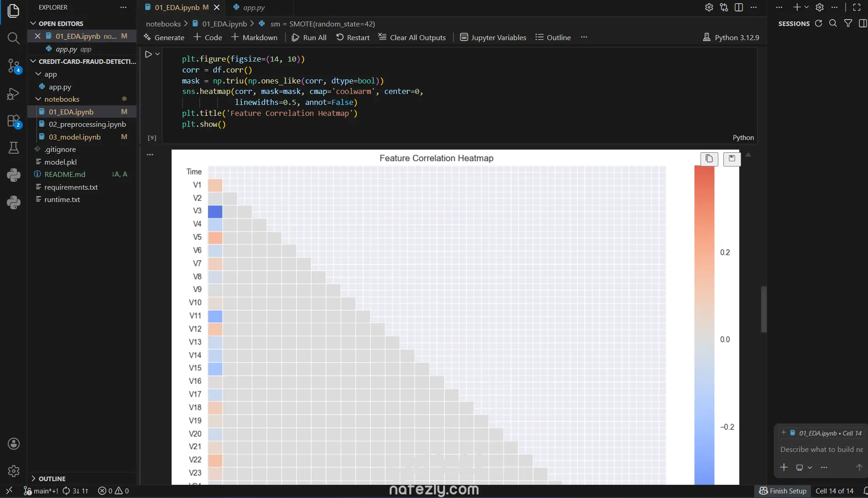Screen dimensions: 868x498
Task: Send the chat message arrow
Action: click(x=859, y=467)
